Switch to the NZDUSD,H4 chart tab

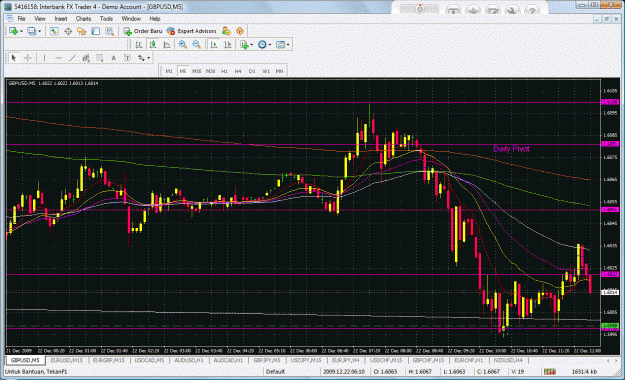coord(508,360)
